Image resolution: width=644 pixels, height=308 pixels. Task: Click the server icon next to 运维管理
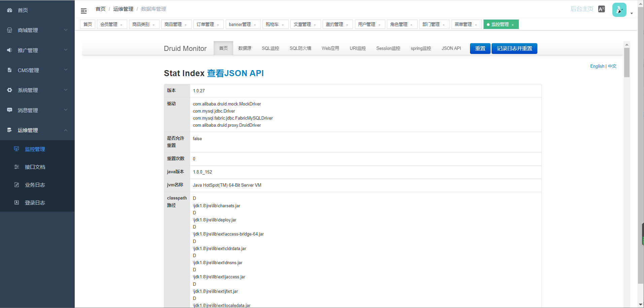point(10,130)
